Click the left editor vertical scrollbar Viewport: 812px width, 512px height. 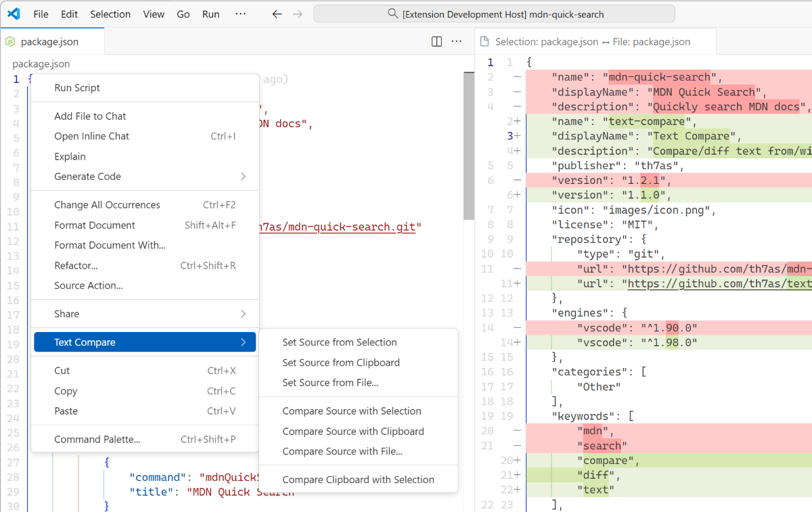pyautogui.click(x=469, y=145)
